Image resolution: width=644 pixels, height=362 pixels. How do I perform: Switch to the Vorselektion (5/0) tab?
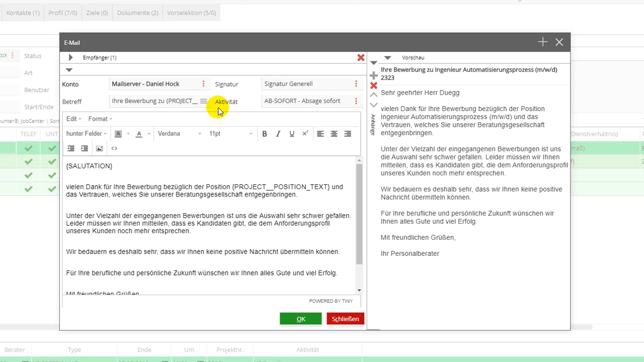tap(192, 13)
